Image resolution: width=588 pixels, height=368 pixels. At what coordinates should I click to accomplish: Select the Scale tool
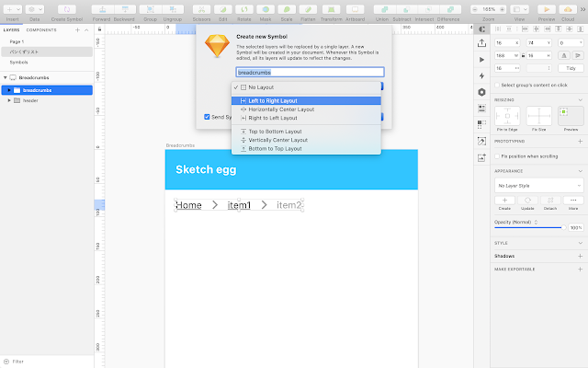287,9
